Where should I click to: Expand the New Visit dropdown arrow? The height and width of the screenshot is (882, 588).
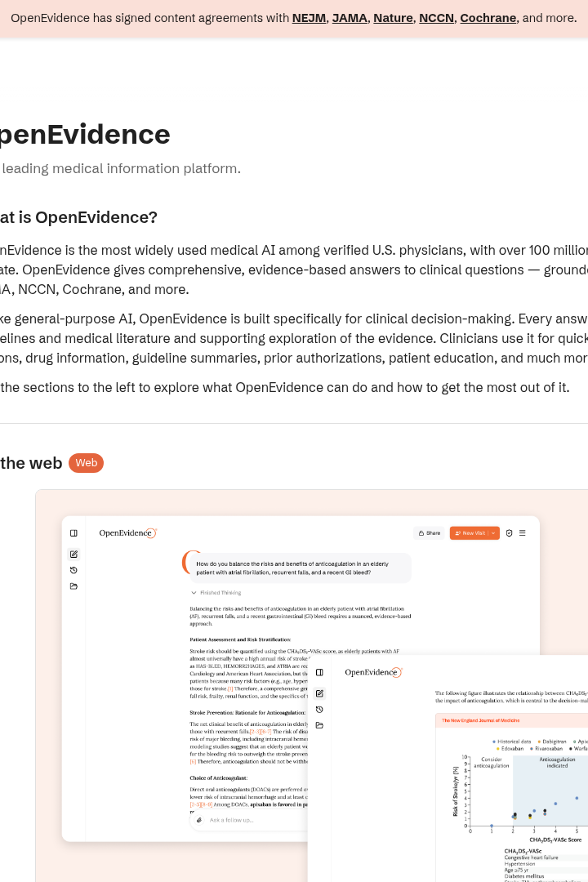coord(493,532)
